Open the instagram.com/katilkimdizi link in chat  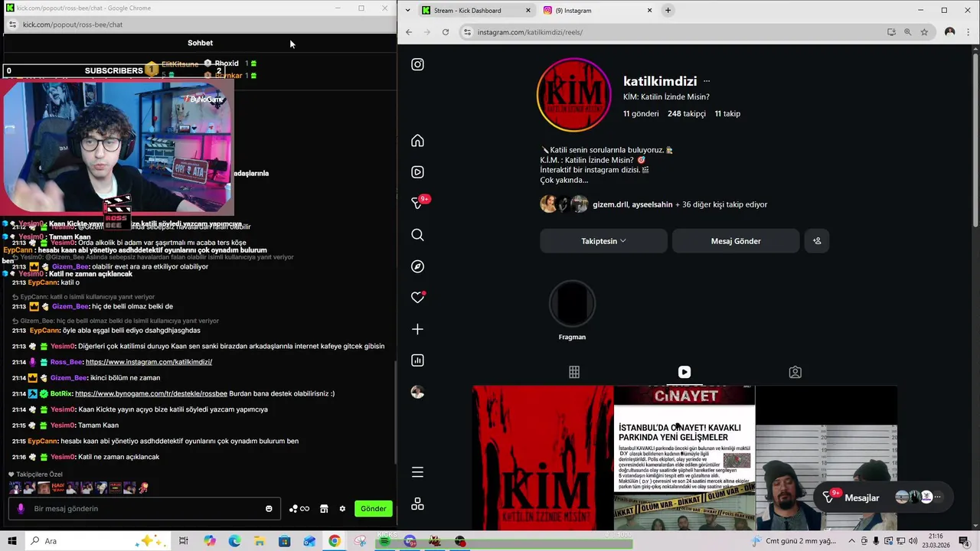[149, 362]
